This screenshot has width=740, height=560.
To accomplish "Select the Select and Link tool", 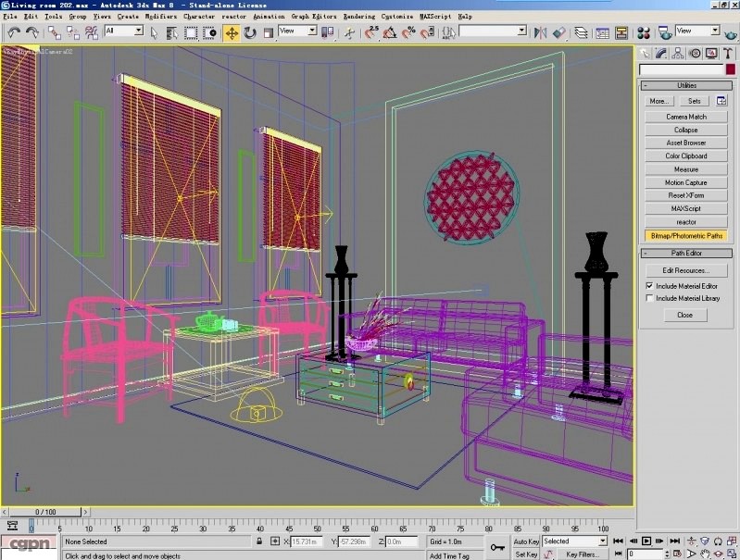I will pyautogui.click(x=55, y=32).
